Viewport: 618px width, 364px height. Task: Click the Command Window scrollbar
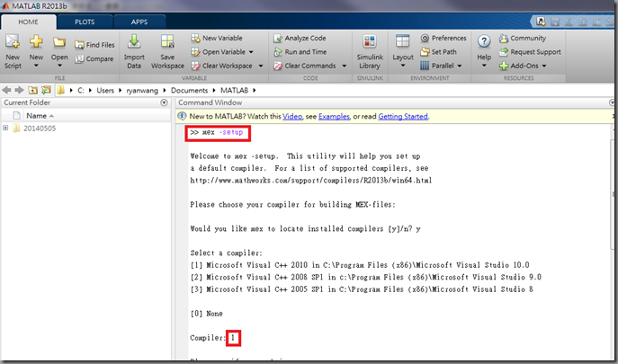[x=614, y=194]
